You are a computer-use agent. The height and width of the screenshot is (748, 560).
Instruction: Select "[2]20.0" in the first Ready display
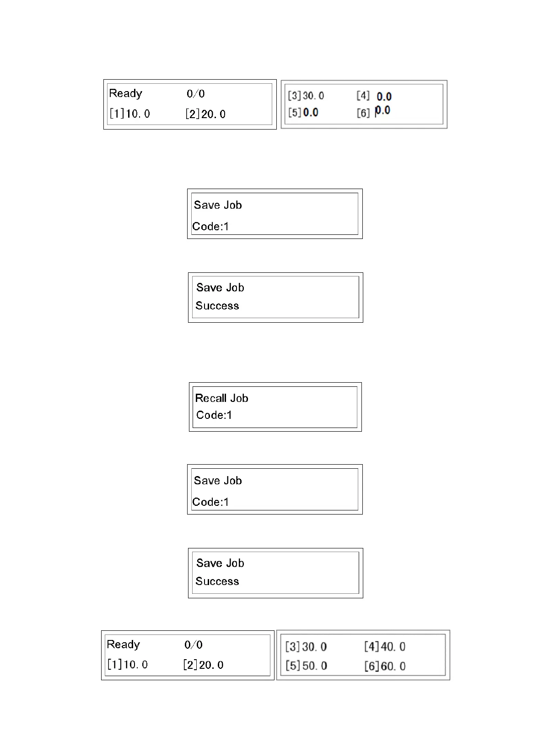(205, 114)
